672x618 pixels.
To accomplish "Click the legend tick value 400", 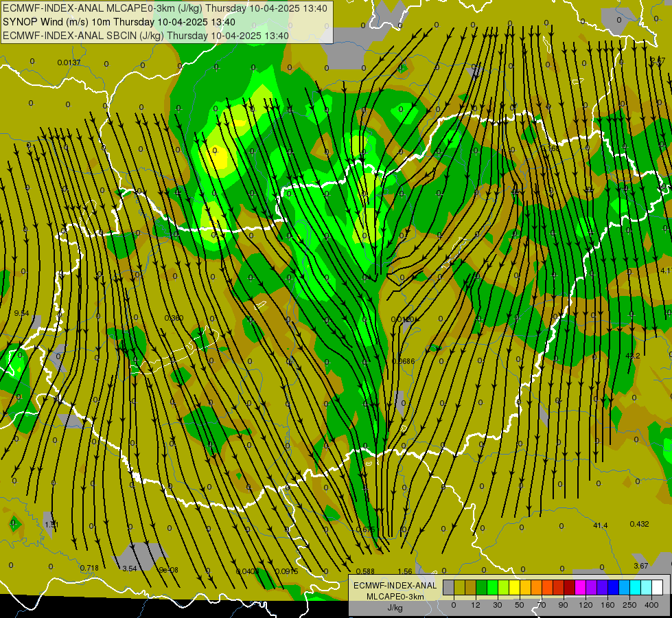I will [x=651, y=605].
